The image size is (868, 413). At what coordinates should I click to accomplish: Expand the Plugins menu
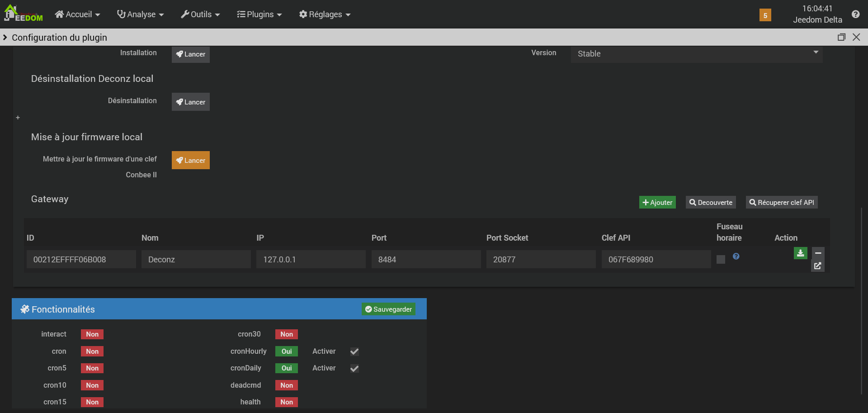point(259,14)
